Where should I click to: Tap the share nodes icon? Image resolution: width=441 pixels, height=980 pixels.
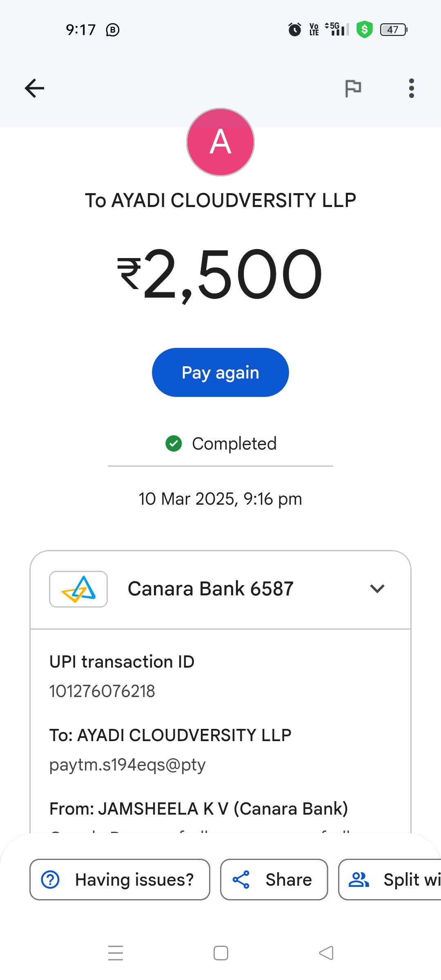(x=241, y=880)
